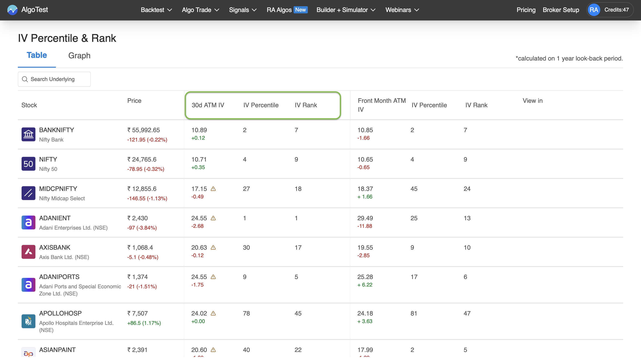Expand the Algo Trade dropdown
Viewport: 641px width, 364px height.
(x=200, y=10)
